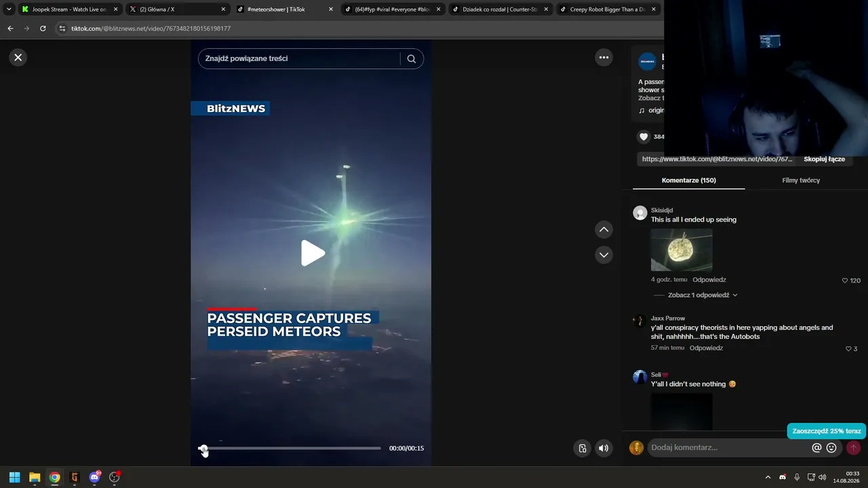The height and width of the screenshot is (488, 868).
Task: Close the Dziadek co rozdał browser tab
Action: [546, 9]
